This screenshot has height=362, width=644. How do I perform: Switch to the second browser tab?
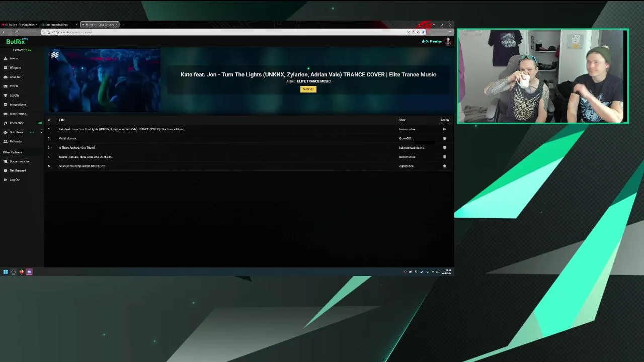click(59, 25)
